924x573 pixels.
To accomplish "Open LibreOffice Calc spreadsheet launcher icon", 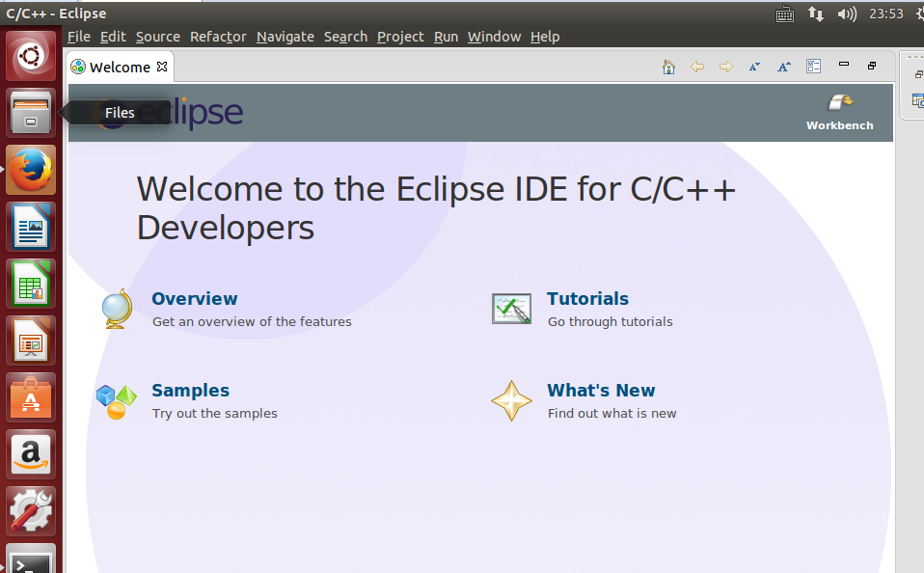I will 31,284.
